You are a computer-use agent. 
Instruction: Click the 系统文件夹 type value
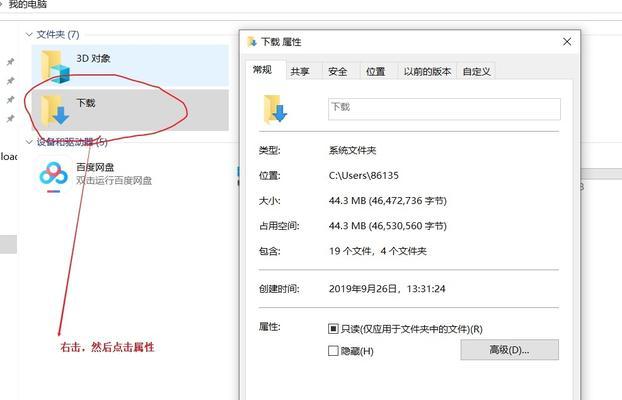[x=352, y=150]
